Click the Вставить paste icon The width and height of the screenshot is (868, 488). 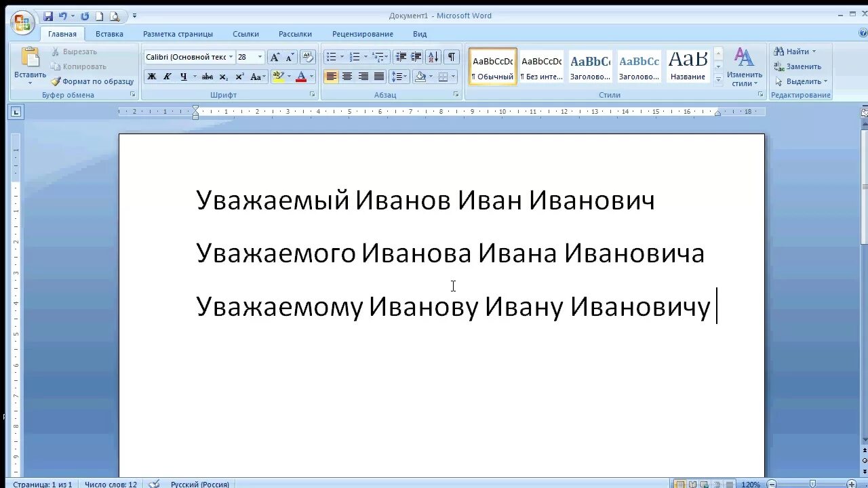(30, 57)
